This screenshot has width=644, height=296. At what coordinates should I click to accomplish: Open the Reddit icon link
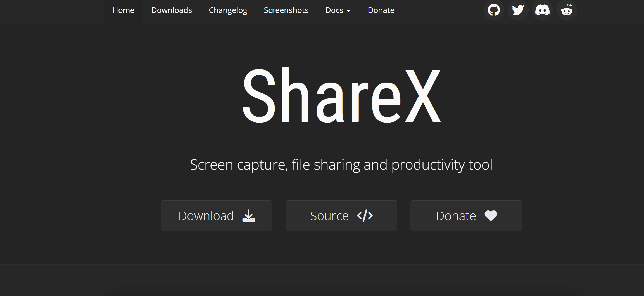pos(567,10)
